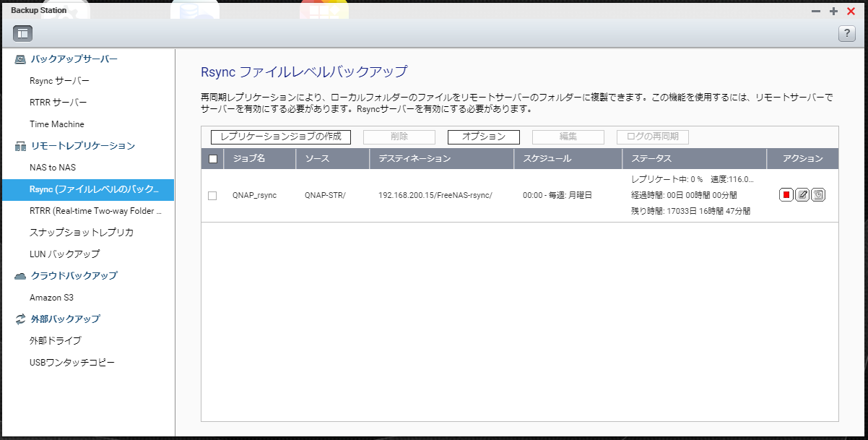Open RTRR (Real-time Two-way Folder item
Screen dimensions: 868x440
(x=95, y=211)
